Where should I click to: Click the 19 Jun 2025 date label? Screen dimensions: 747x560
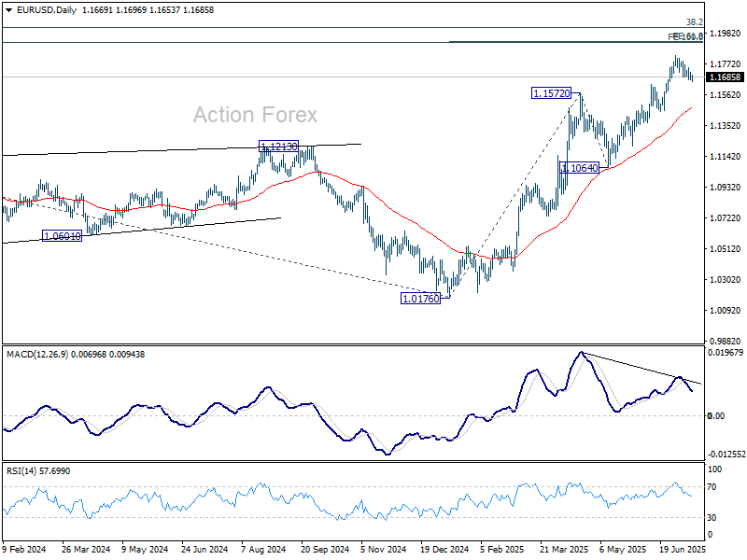(680, 551)
